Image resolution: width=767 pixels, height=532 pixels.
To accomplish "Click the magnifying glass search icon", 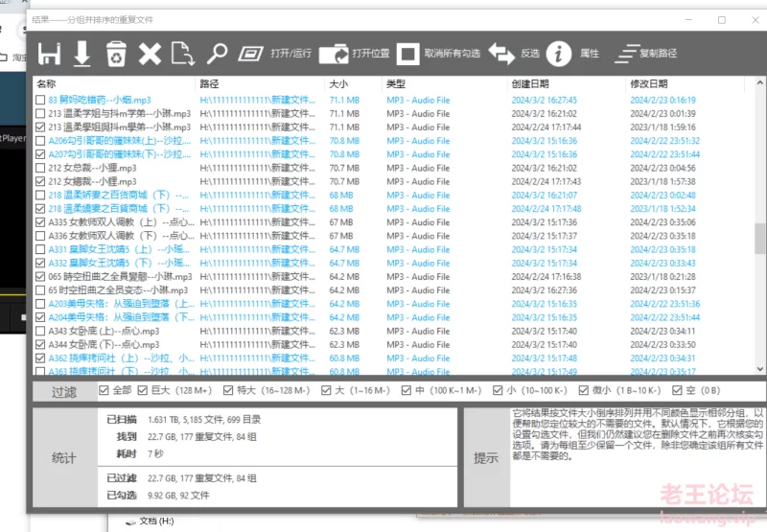I will pyautogui.click(x=217, y=54).
